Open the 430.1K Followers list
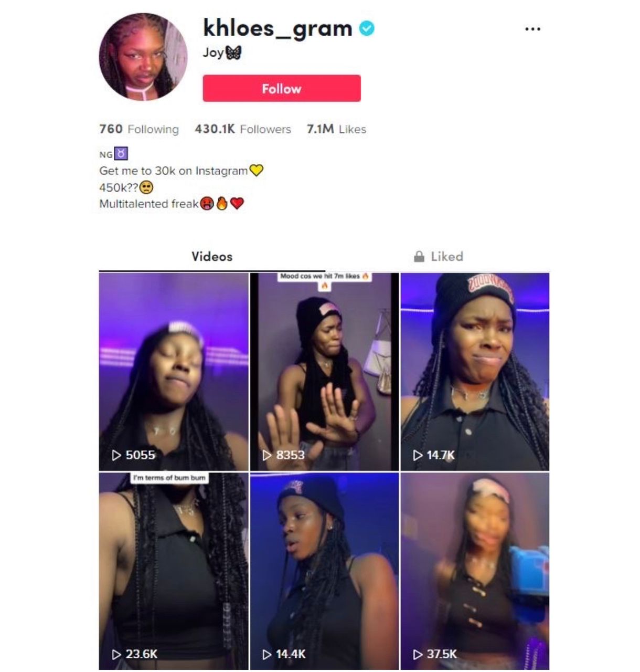The image size is (640, 672). 243,129
